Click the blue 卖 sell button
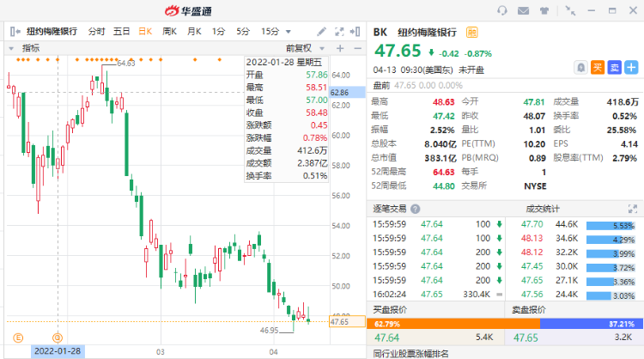644x359 pixels. [x=615, y=67]
